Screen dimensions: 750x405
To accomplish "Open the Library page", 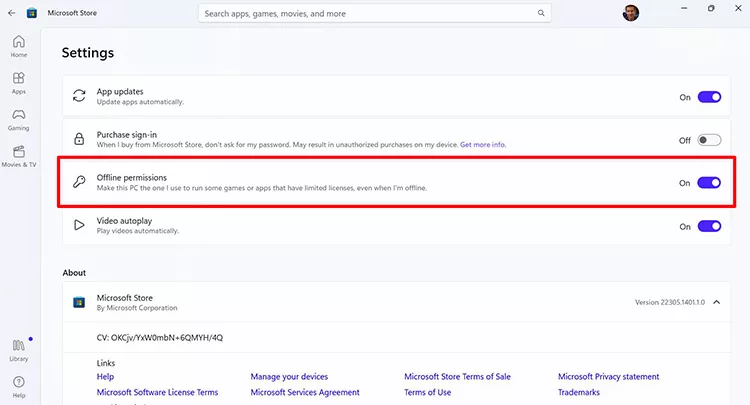I will pos(19,350).
